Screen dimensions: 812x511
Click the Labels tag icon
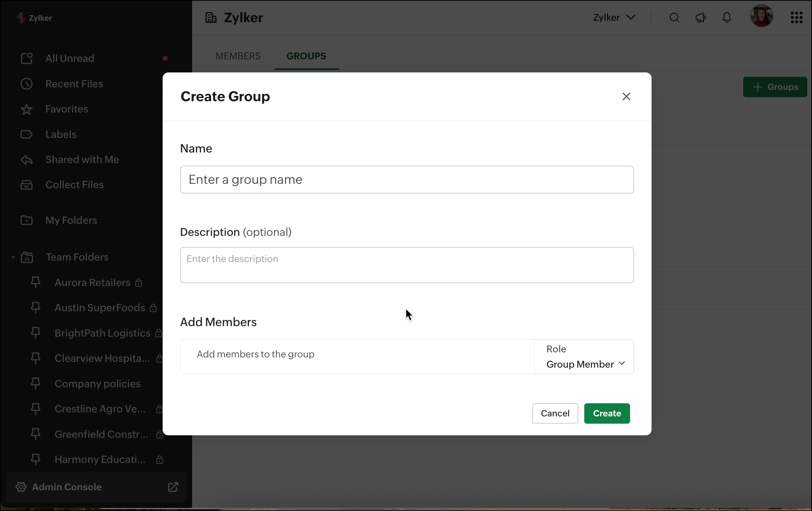click(x=27, y=134)
